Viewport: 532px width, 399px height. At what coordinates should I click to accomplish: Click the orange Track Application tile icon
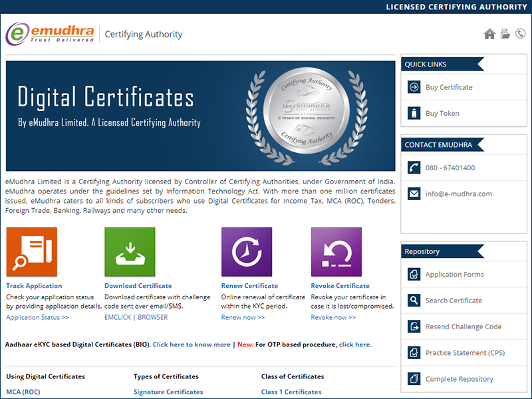(31, 252)
